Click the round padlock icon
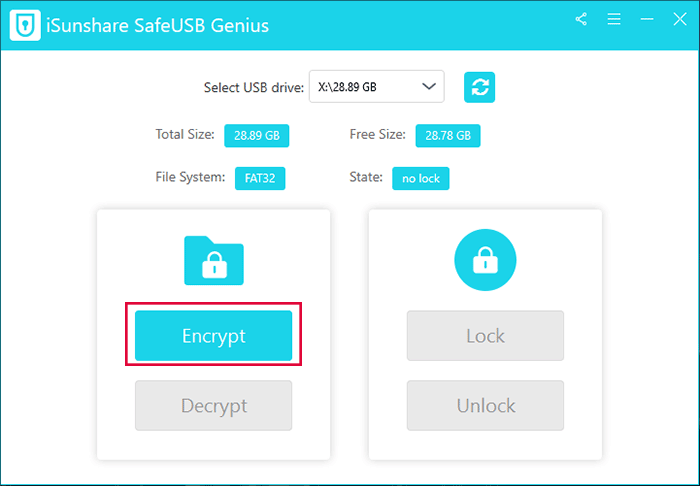This screenshot has height=486, width=700. [485, 260]
